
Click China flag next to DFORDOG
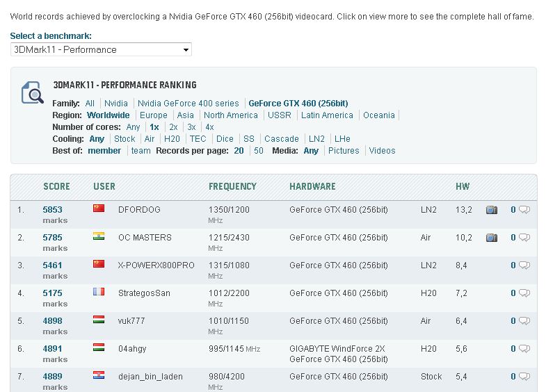99,208
